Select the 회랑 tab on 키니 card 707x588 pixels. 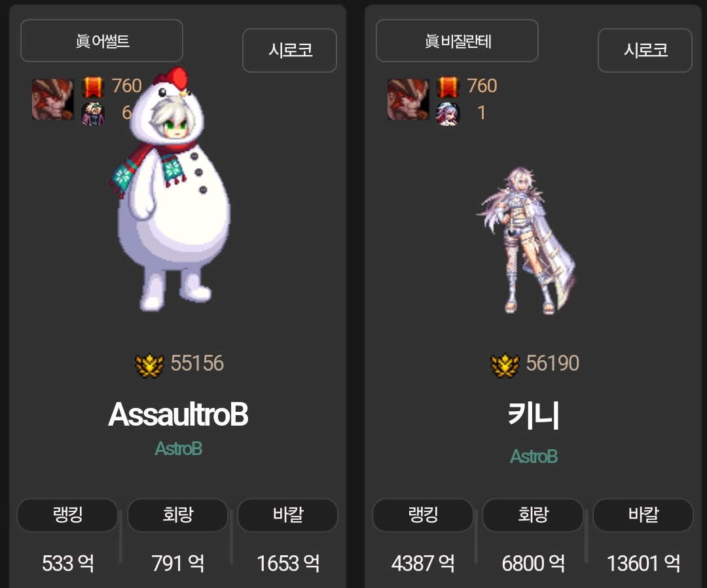[x=533, y=515]
